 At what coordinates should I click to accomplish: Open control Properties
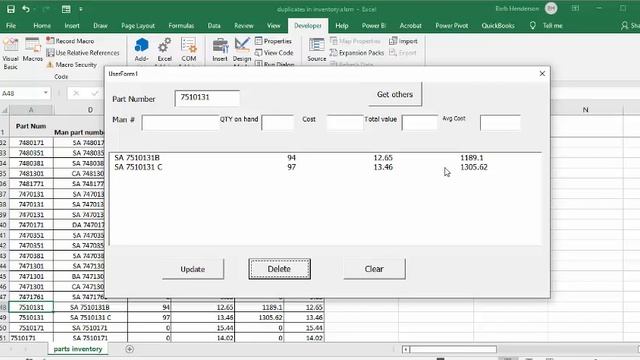(x=273, y=41)
